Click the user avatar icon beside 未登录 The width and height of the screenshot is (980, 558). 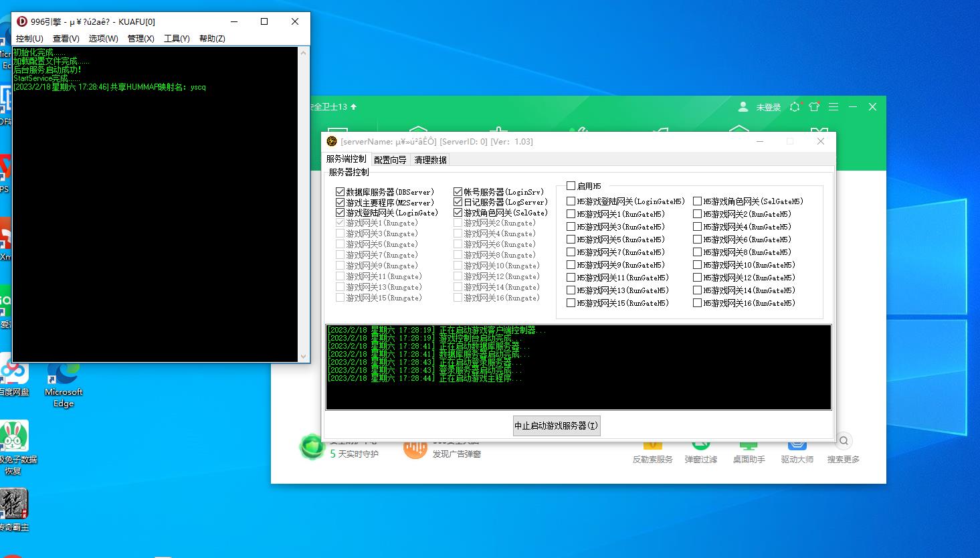pos(743,107)
